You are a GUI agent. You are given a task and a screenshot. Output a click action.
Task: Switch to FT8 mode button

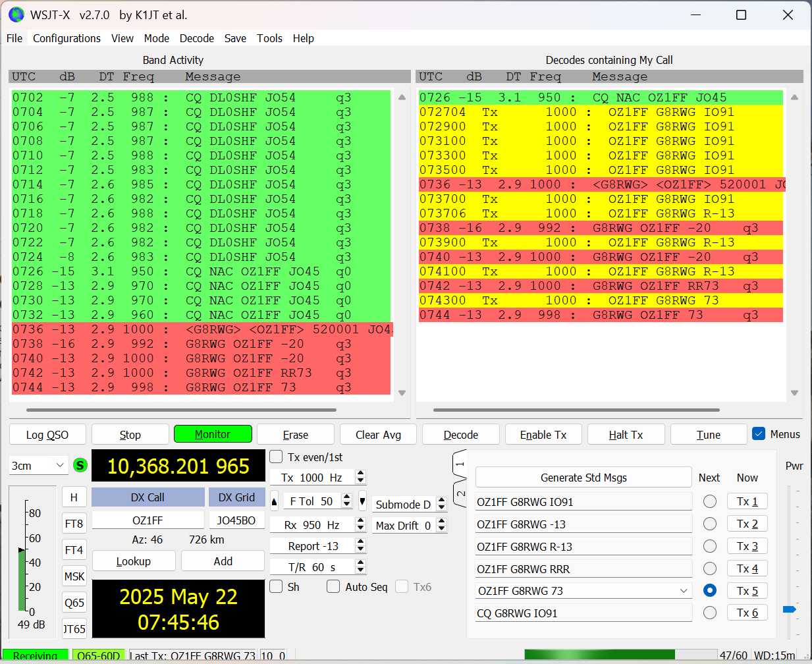[74, 524]
